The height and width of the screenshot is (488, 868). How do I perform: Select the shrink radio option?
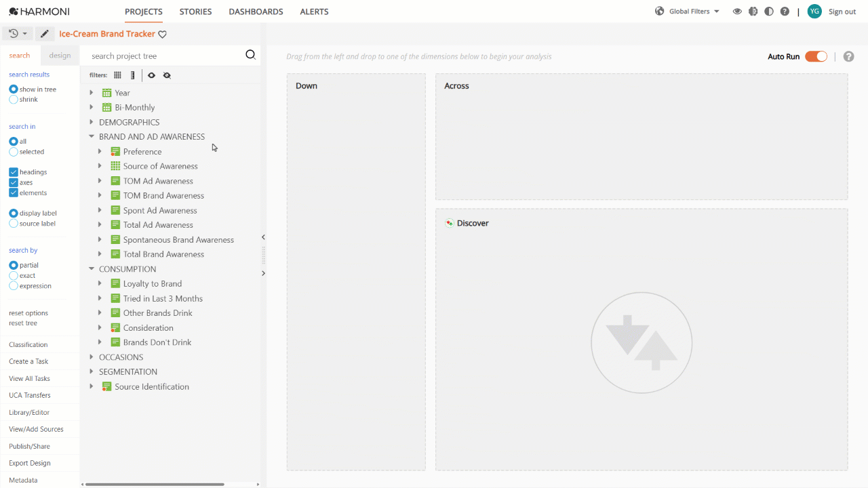(14, 100)
